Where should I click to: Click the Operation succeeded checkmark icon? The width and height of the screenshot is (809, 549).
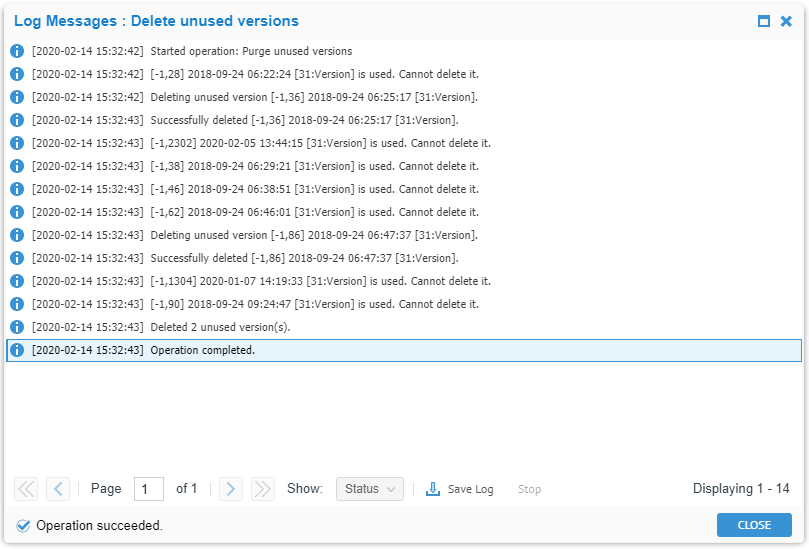(23, 526)
